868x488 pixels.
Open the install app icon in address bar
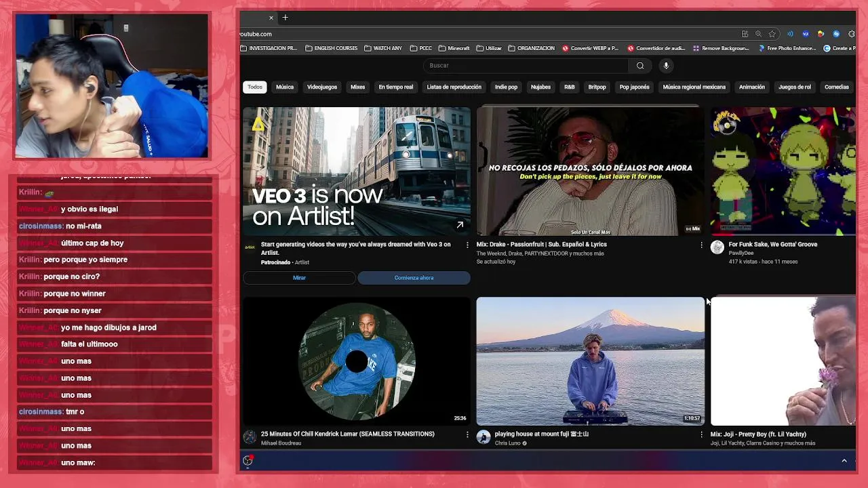tap(745, 34)
